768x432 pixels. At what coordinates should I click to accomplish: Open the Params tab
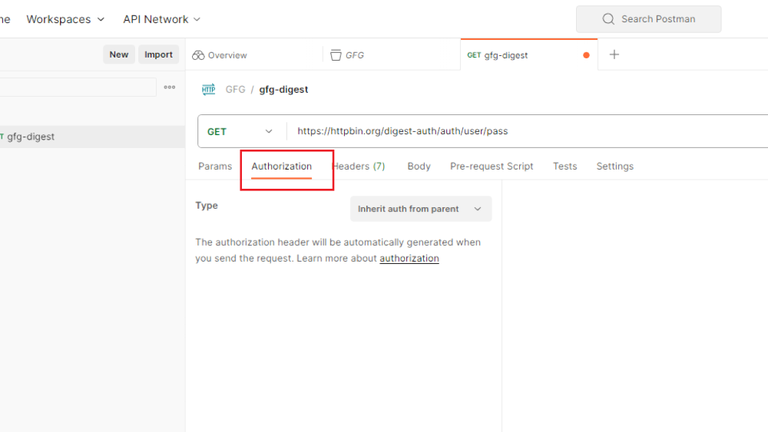[x=215, y=166]
